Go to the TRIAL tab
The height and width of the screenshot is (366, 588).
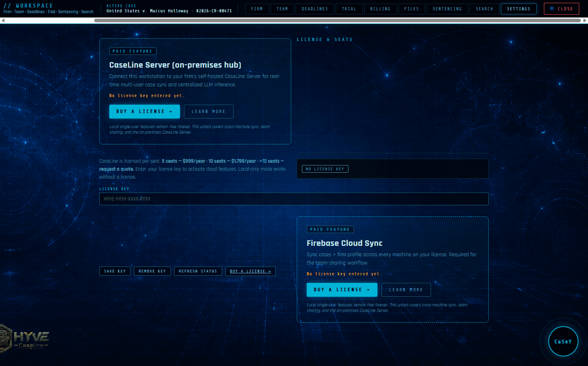click(x=349, y=9)
